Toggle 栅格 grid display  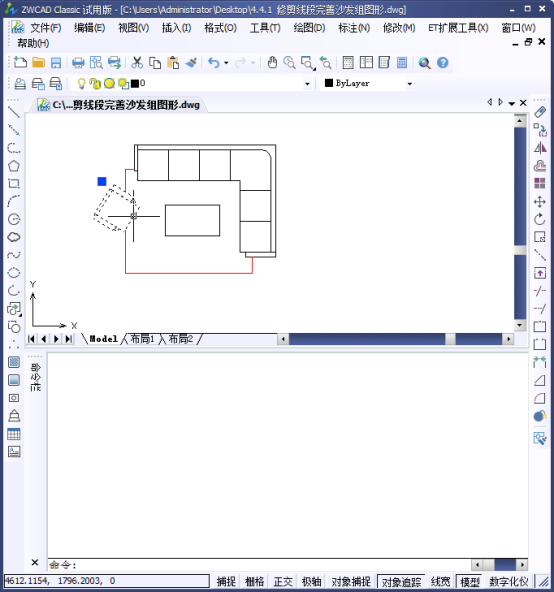click(255, 581)
